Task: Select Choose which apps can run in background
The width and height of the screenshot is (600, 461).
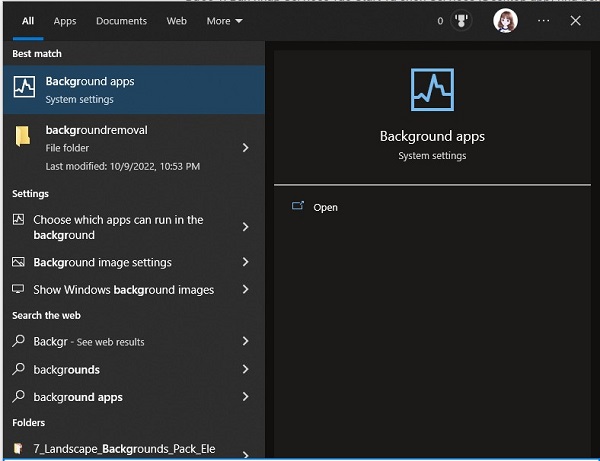Action: click(x=118, y=227)
